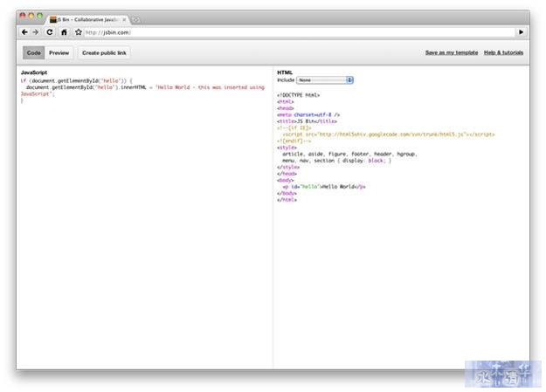Click the HTML panel heading

coord(285,72)
